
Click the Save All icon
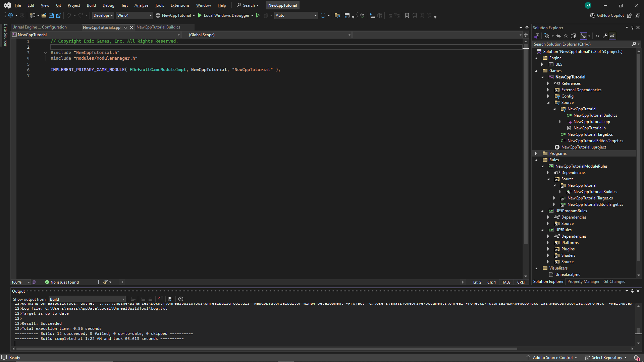pos(58,15)
